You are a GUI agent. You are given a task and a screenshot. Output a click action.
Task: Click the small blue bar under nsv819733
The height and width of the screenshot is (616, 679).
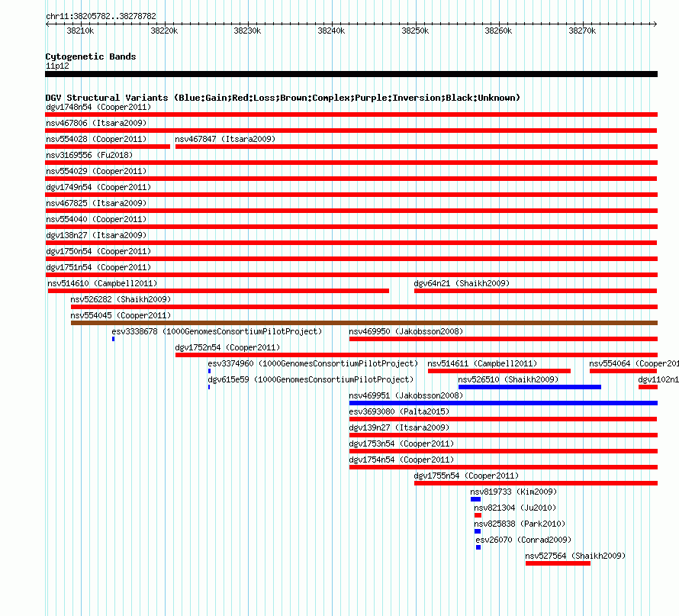(475, 499)
